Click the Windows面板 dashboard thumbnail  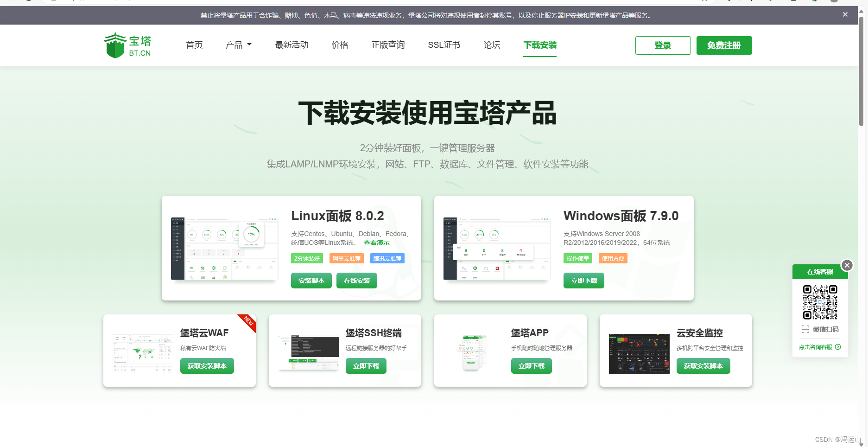(497, 249)
